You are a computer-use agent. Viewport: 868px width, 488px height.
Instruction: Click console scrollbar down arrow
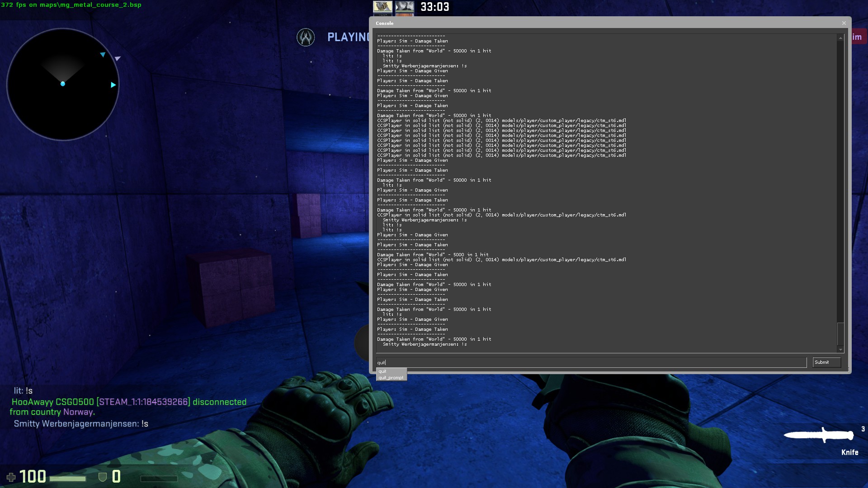pos(840,349)
